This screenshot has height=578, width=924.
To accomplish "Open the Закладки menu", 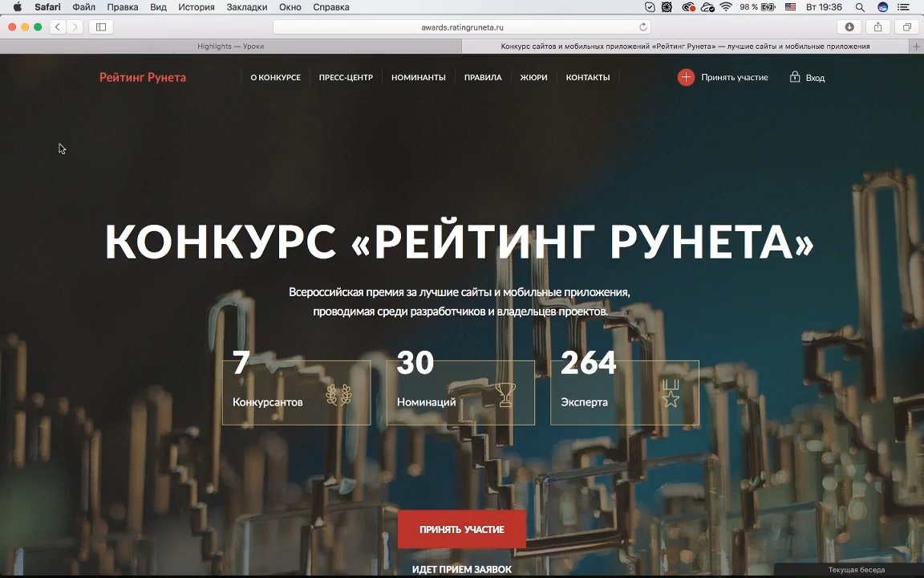I will click(x=246, y=7).
